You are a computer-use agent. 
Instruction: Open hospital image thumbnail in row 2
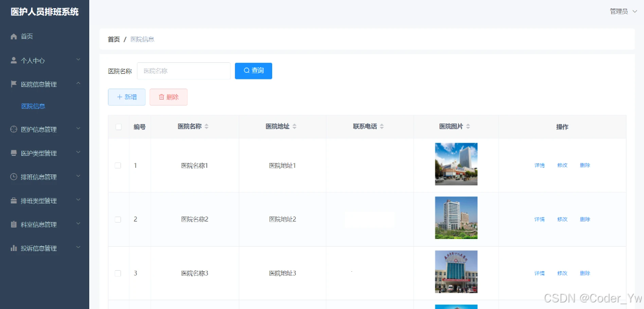point(456,218)
